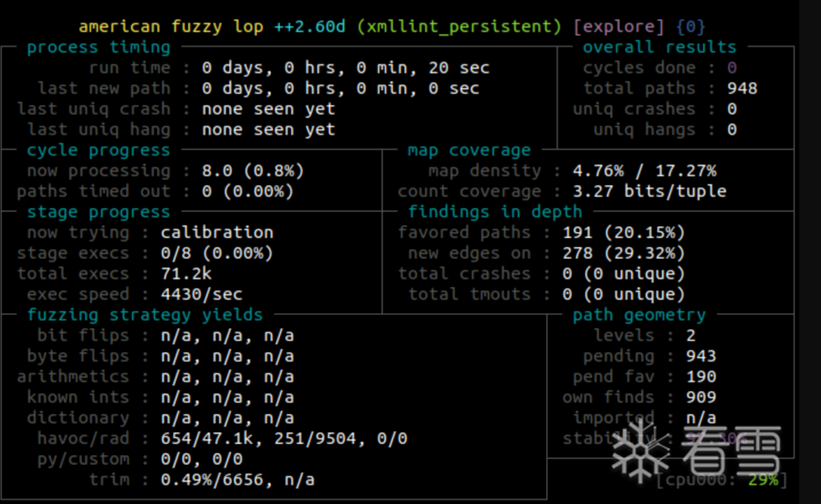
Task: Select the "own finds" label
Action: coord(608,398)
